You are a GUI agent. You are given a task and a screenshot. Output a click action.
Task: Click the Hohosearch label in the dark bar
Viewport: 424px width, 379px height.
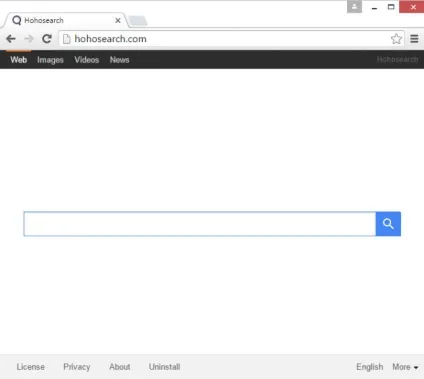coord(397,59)
